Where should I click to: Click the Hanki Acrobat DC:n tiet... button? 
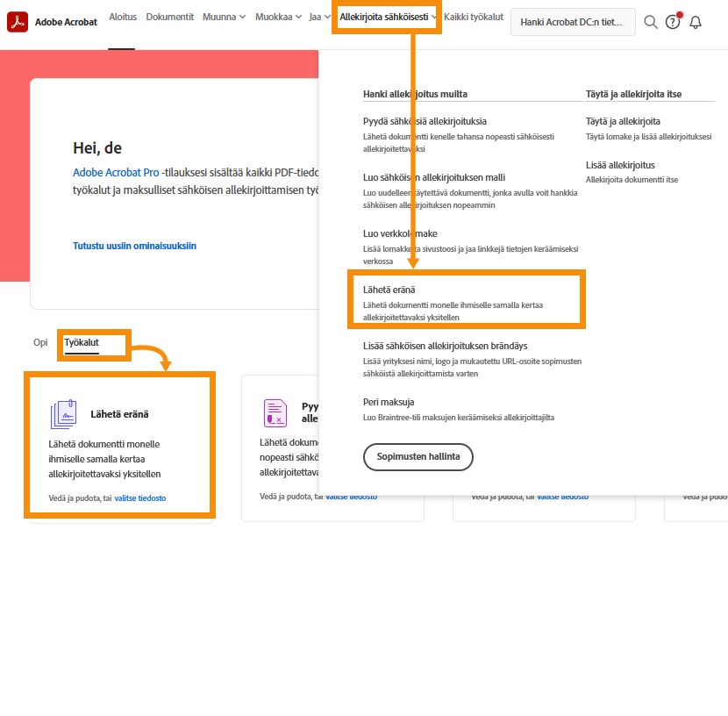573,22
